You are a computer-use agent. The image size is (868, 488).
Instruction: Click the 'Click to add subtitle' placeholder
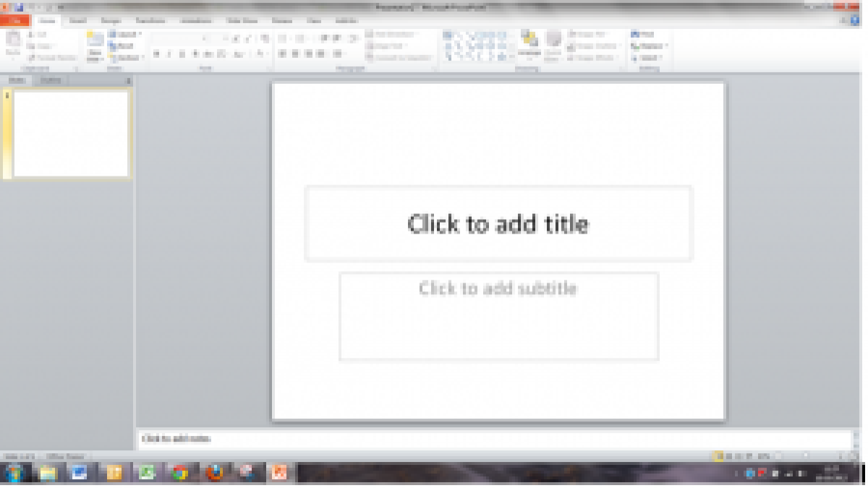[498, 315]
